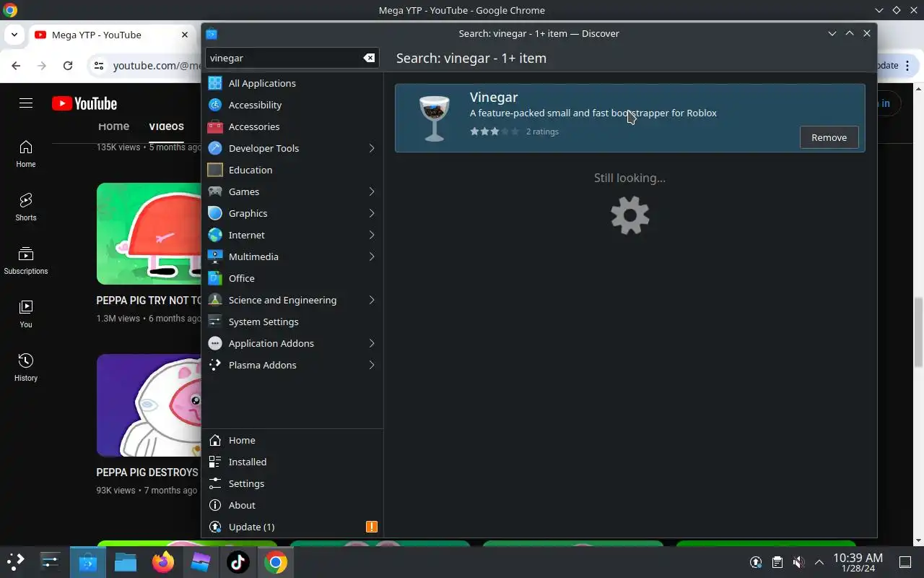
Task: Go back in Chrome
Action: click(x=16, y=66)
